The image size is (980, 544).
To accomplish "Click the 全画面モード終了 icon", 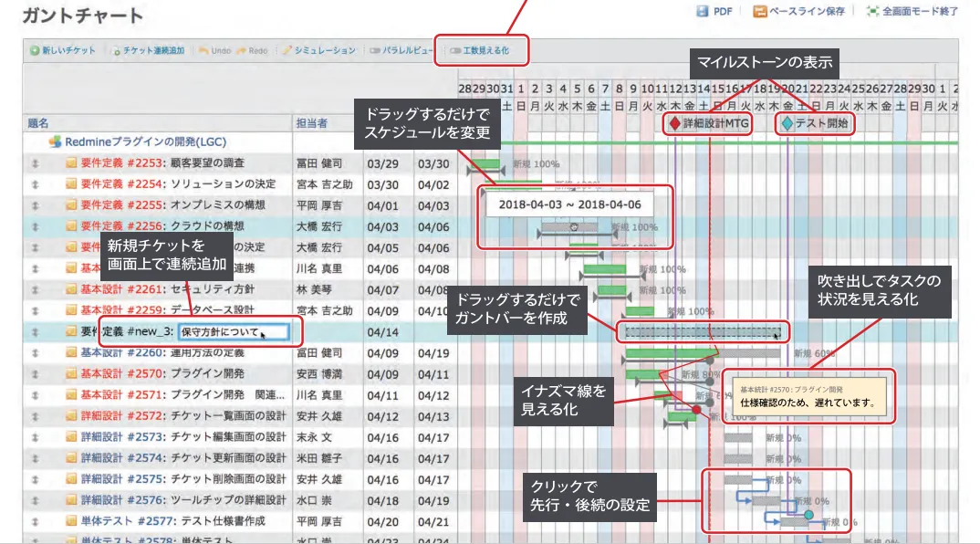I will (872, 11).
